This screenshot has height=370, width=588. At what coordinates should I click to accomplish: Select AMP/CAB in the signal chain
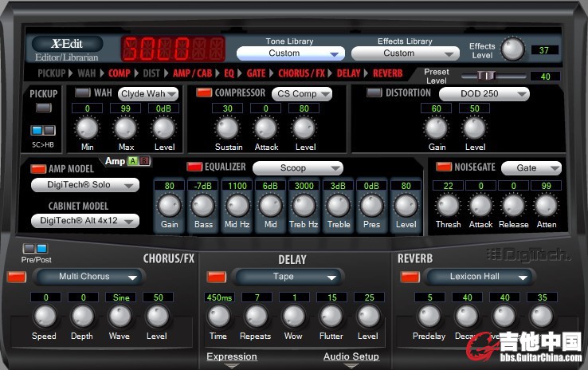click(x=192, y=73)
